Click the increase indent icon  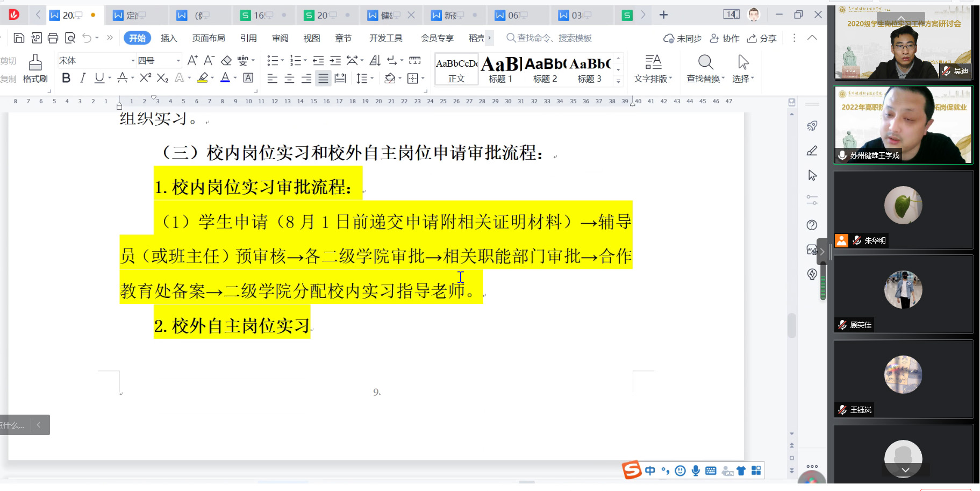click(x=335, y=61)
